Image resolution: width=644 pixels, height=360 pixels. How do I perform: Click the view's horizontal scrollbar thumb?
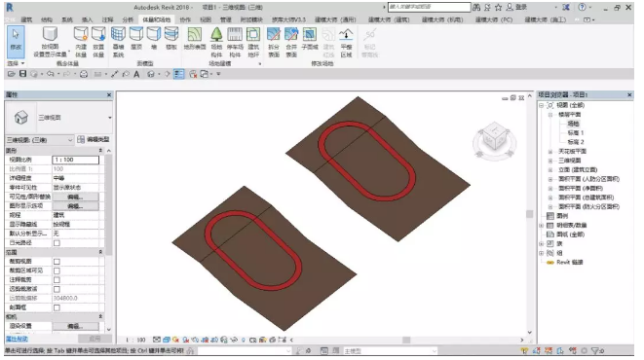point(406,340)
